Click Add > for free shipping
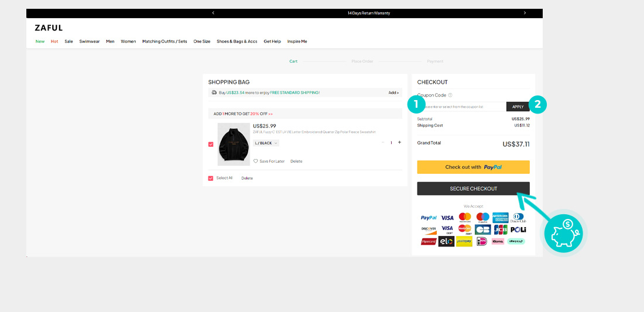Screen dimensions: 644x312 (x=393, y=92)
